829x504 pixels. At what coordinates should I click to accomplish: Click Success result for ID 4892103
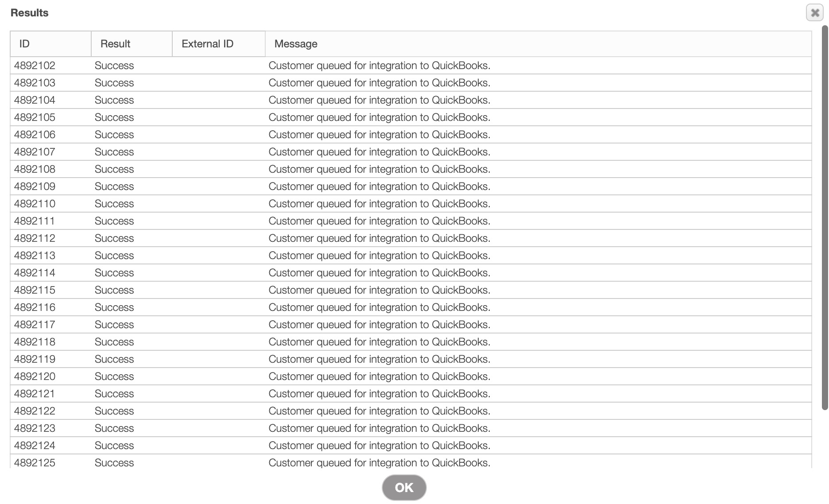[114, 83]
